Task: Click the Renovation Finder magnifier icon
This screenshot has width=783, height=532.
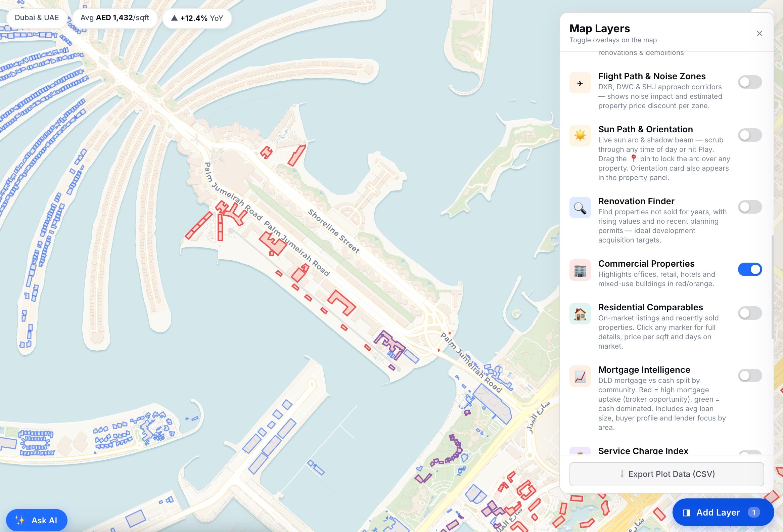Action: [x=580, y=208]
